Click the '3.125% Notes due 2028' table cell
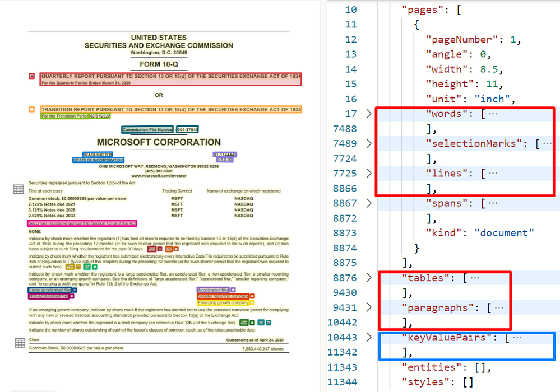560x392 pixels. [52, 210]
